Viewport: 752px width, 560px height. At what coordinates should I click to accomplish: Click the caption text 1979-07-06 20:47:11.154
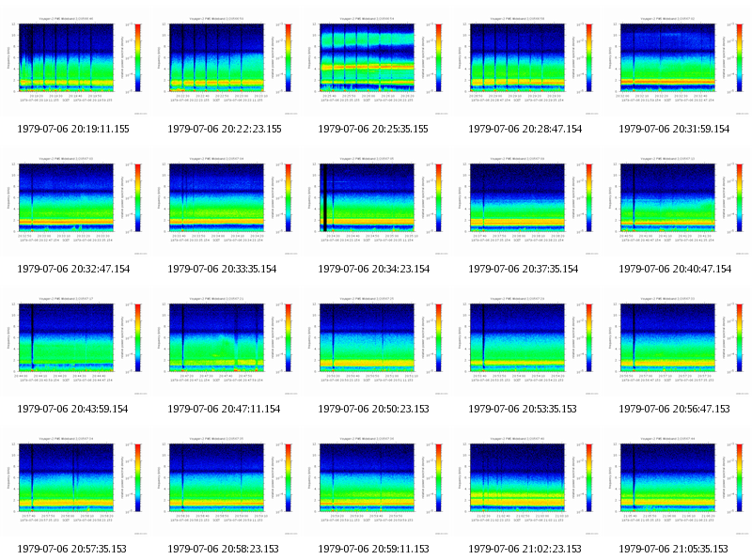coord(224,409)
